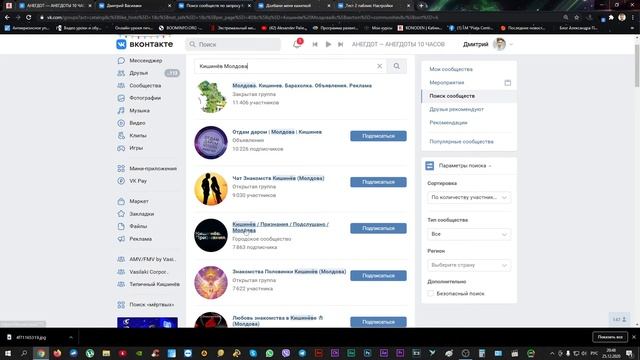Subscribe to Отдам даром Молдова Кишинев
This screenshot has height=360, width=640.
378,136
